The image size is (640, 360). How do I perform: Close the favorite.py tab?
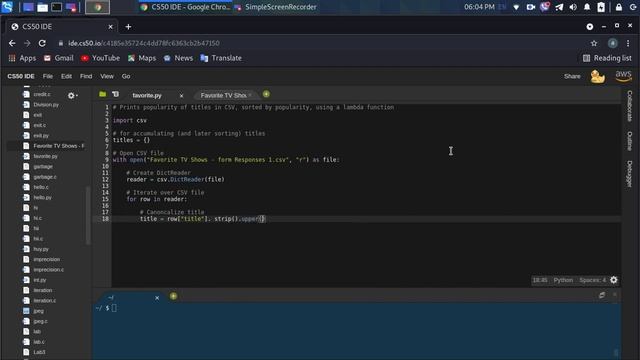[x=181, y=96]
